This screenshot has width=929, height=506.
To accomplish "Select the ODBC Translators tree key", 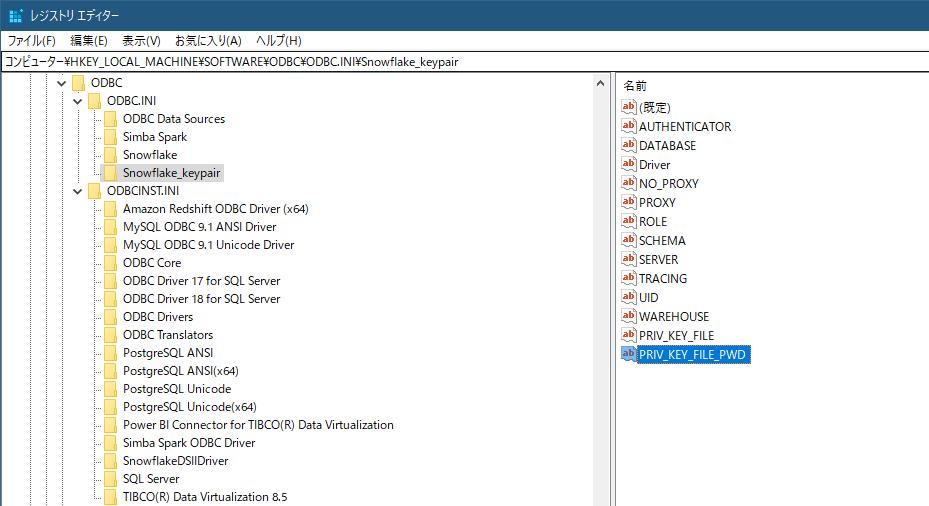I will click(168, 335).
